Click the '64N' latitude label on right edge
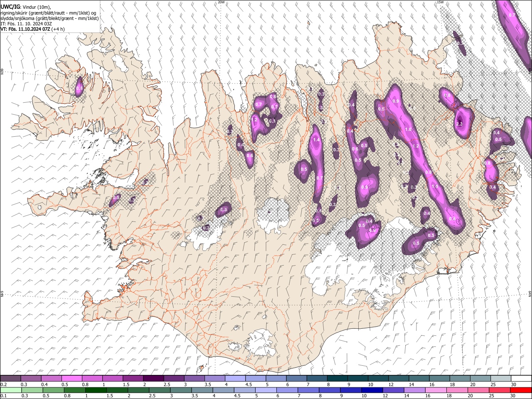This screenshot has width=532, height=399. (x=530, y=293)
